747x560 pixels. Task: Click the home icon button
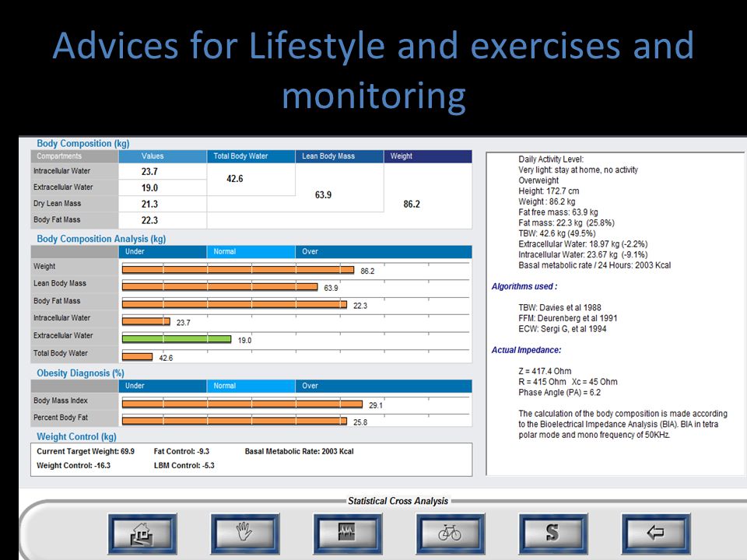[x=142, y=534]
